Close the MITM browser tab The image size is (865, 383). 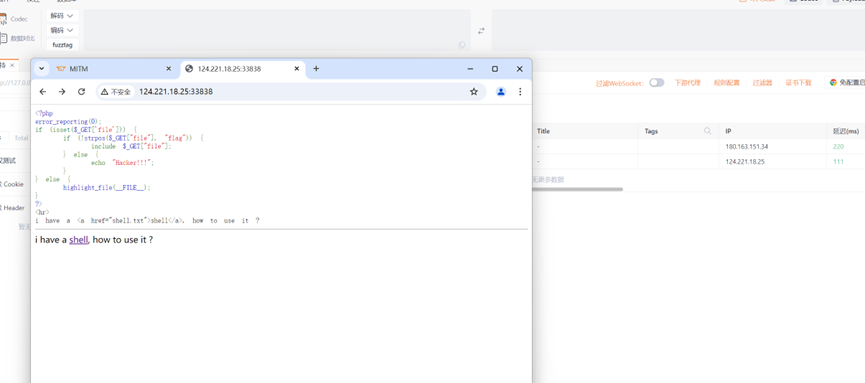[x=169, y=69]
